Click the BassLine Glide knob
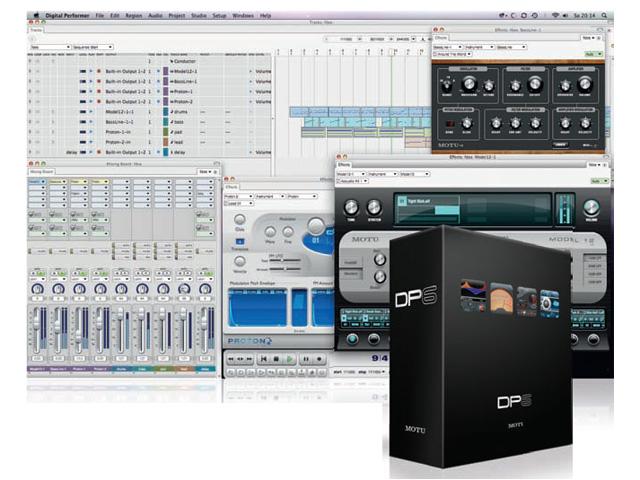This screenshot has width=640, height=480. [x=467, y=123]
